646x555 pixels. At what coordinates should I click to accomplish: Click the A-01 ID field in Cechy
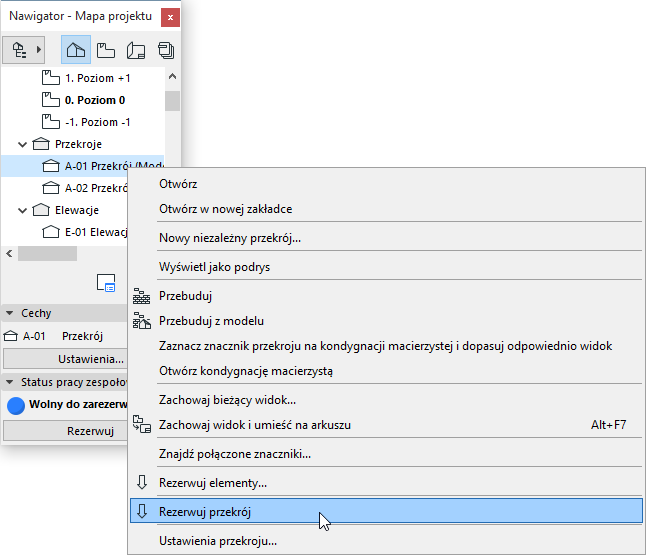tap(34, 336)
